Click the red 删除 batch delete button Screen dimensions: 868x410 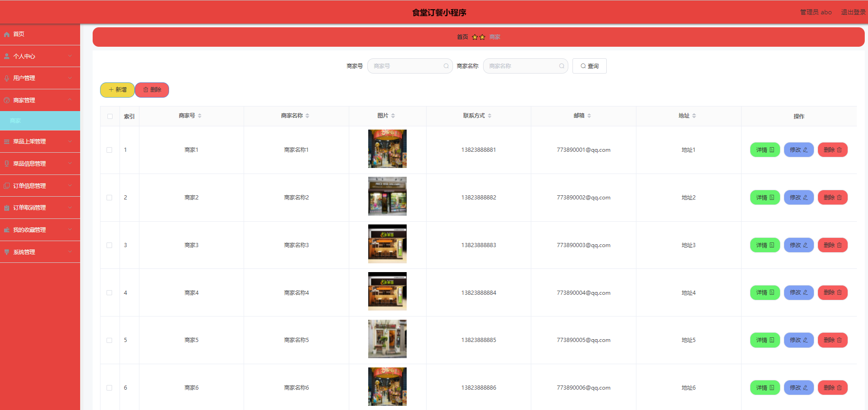pyautogui.click(x=152, y=90)
